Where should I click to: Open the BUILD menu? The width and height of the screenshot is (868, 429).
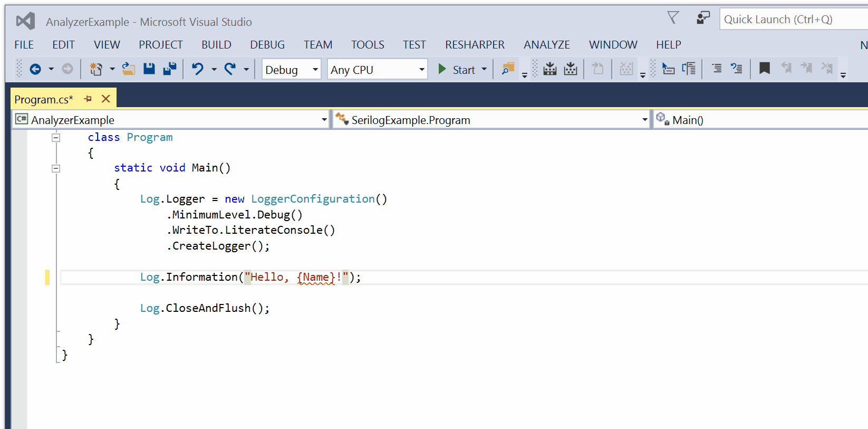pyautogui.click(x=216, y=45)
